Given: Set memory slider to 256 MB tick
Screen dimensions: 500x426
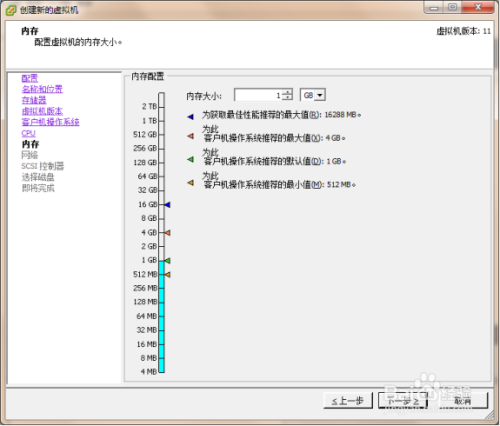Looking at the screenshot, I should [162, 288].
